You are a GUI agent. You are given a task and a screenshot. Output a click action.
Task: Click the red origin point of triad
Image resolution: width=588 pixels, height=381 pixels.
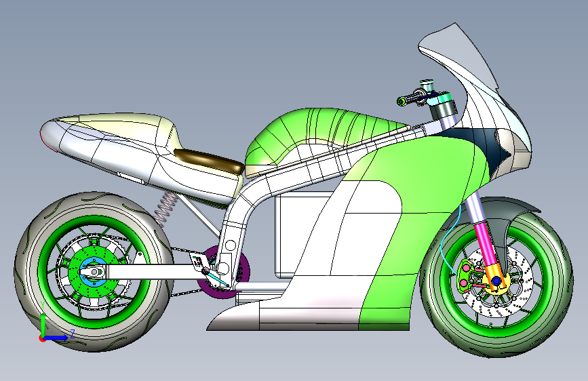[x=42, y=338]
